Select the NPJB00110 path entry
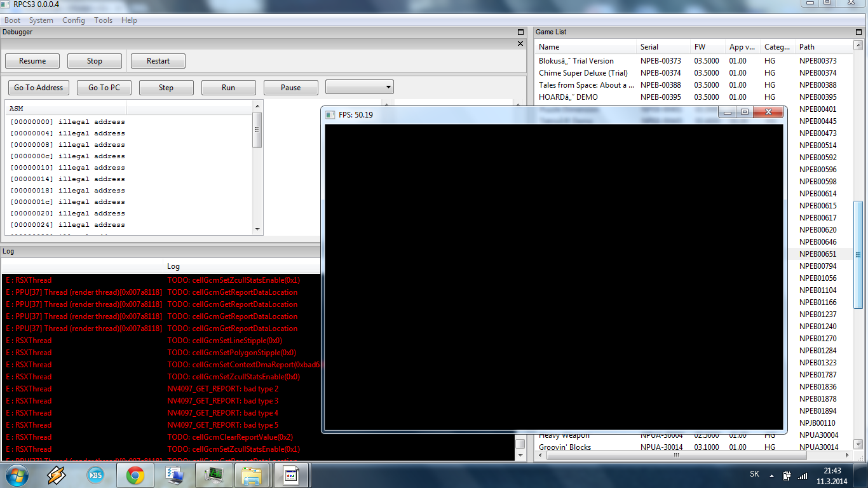This screenshot has height=488, width=868. click(x=818, y=423)
